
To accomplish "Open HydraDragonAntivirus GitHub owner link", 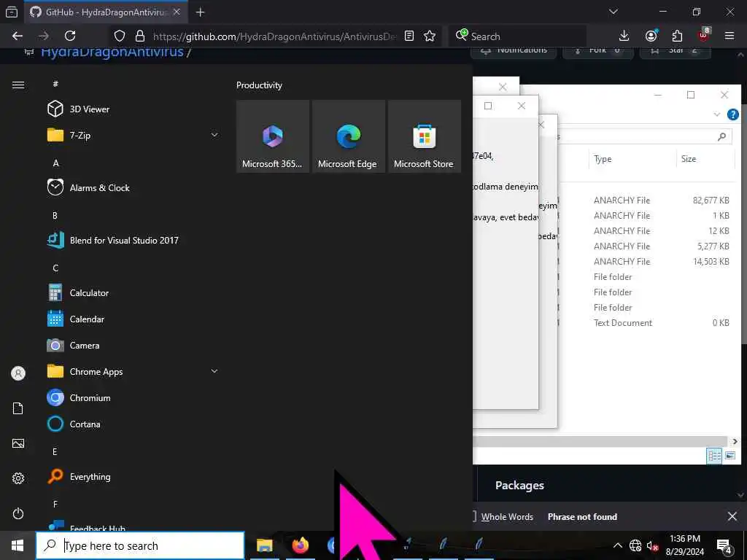I will [112, 52].
